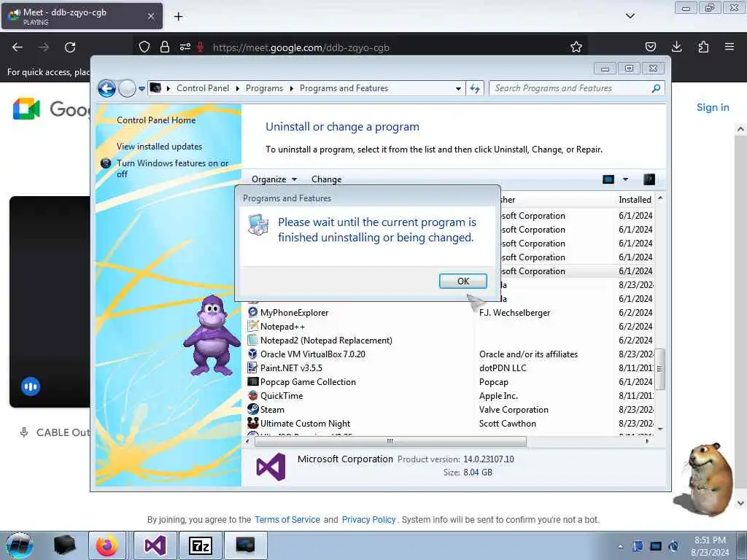Screen dimensions: 747x560
Task: Close the Meet tab
Action: [x=150, y=16]
